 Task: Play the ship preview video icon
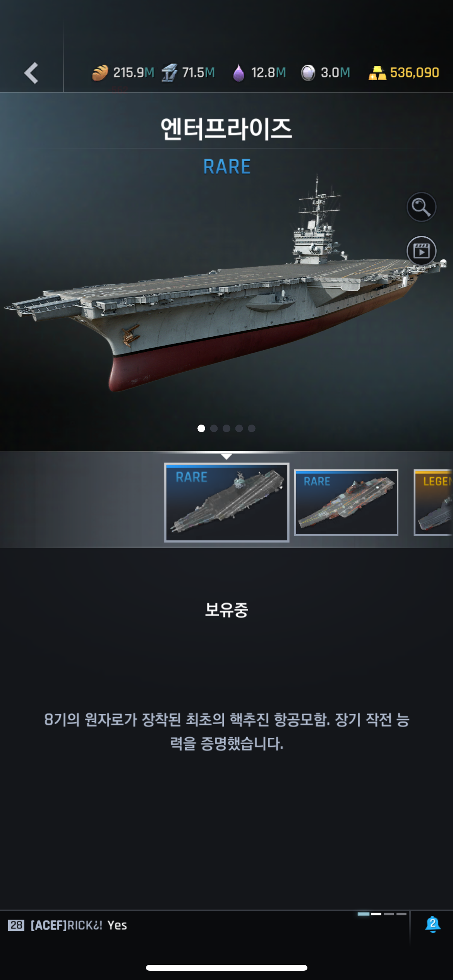pyautogui.click(x=421, y=251)
